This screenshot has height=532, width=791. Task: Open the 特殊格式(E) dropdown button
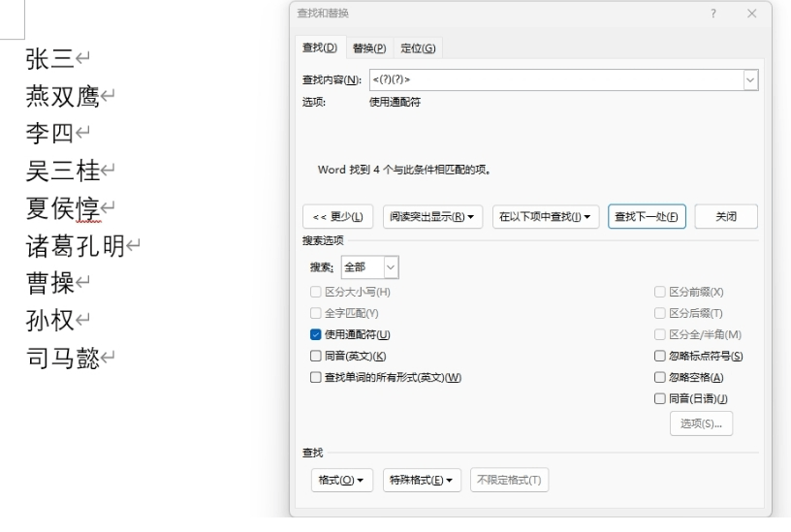point(422,480)
